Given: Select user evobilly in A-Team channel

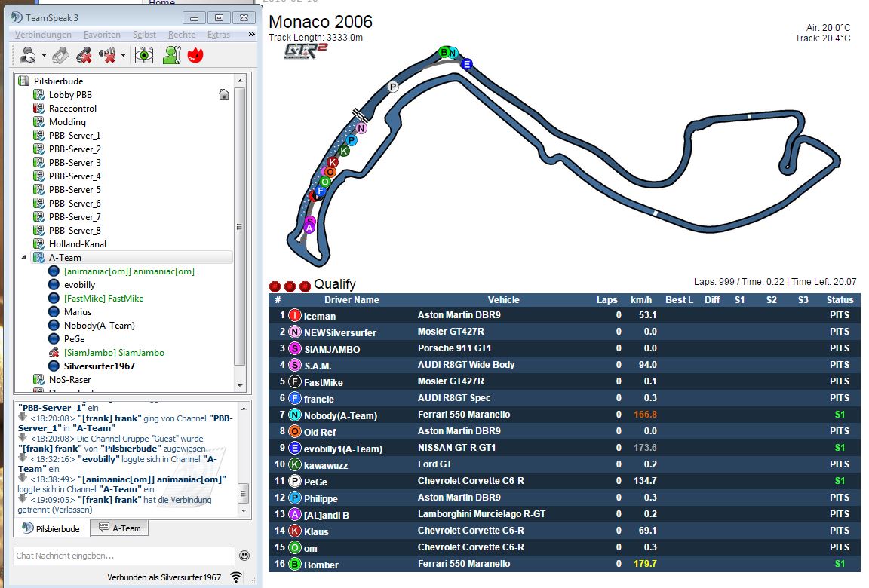Looking at the screenshot, I should point(79,285).
